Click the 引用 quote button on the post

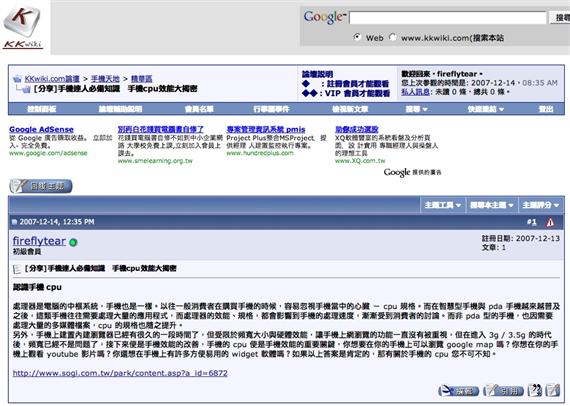point(503,391)
